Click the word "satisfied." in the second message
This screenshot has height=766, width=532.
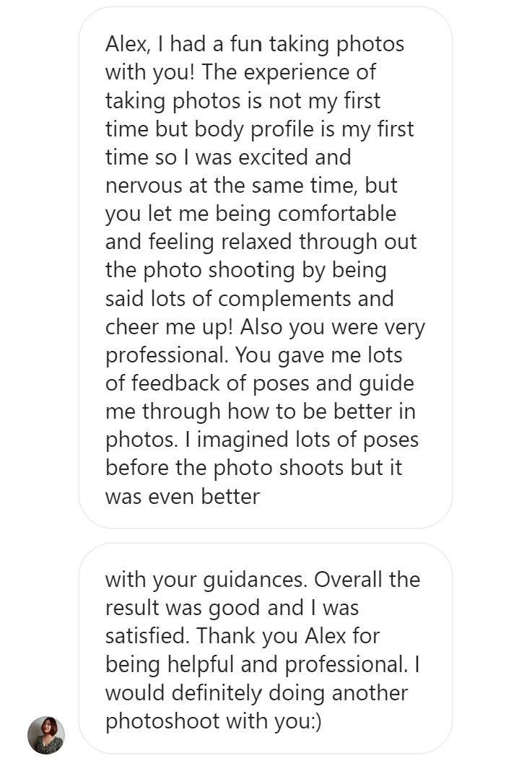pos(148,636)
